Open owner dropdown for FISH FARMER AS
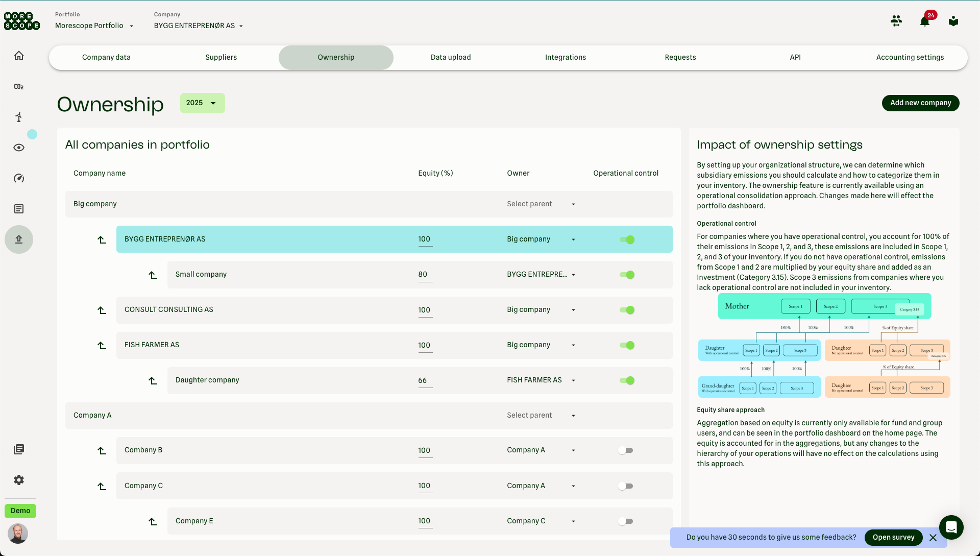 pos(541,345)
